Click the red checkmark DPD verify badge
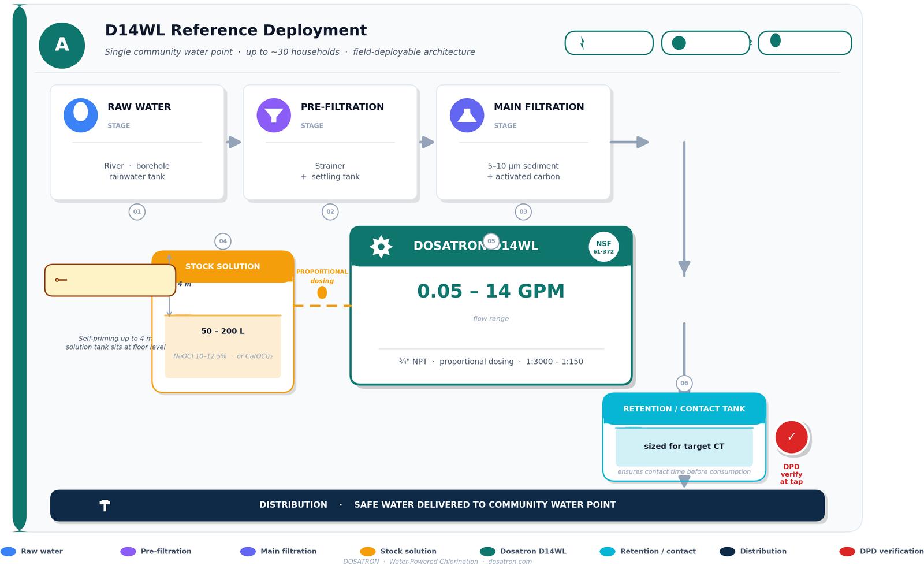 (x=791, y=437)
